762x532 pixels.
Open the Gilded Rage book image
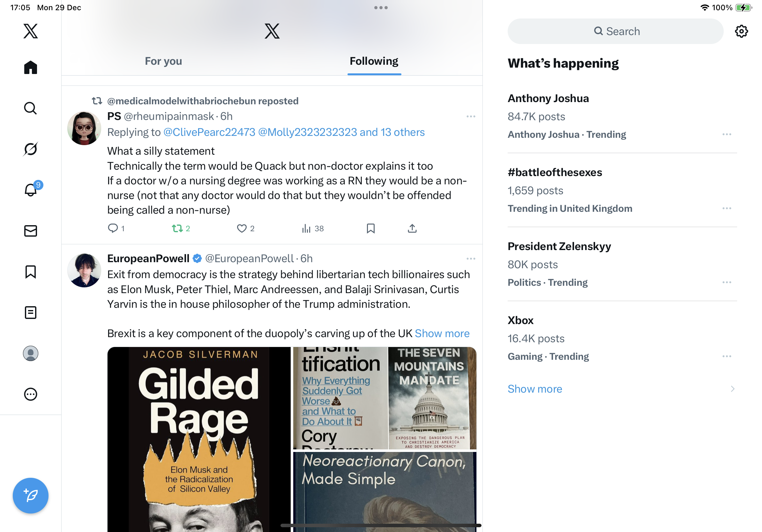199,440
